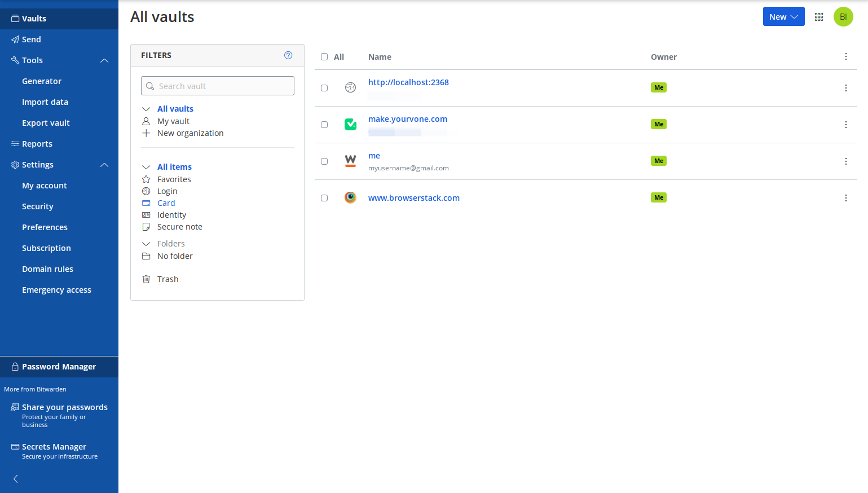Open the filters help question-mark icon
The image size is (868, 493).
[288, 55]
